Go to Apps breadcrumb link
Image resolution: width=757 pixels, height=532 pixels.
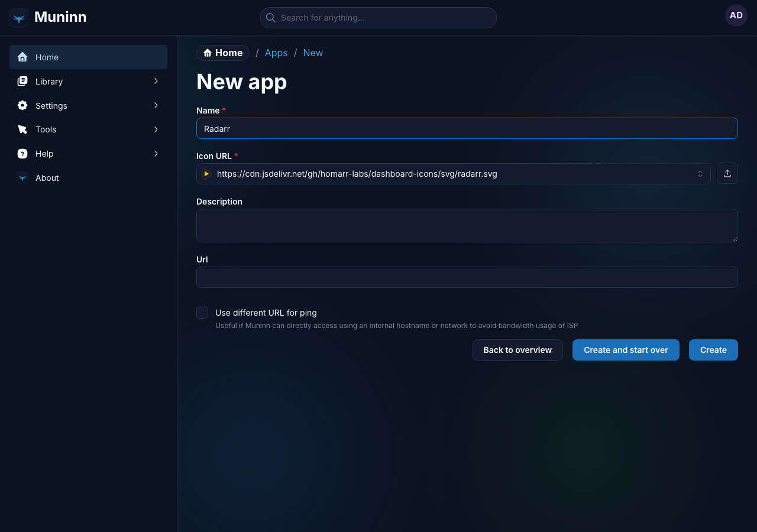(x=276, y=53)
